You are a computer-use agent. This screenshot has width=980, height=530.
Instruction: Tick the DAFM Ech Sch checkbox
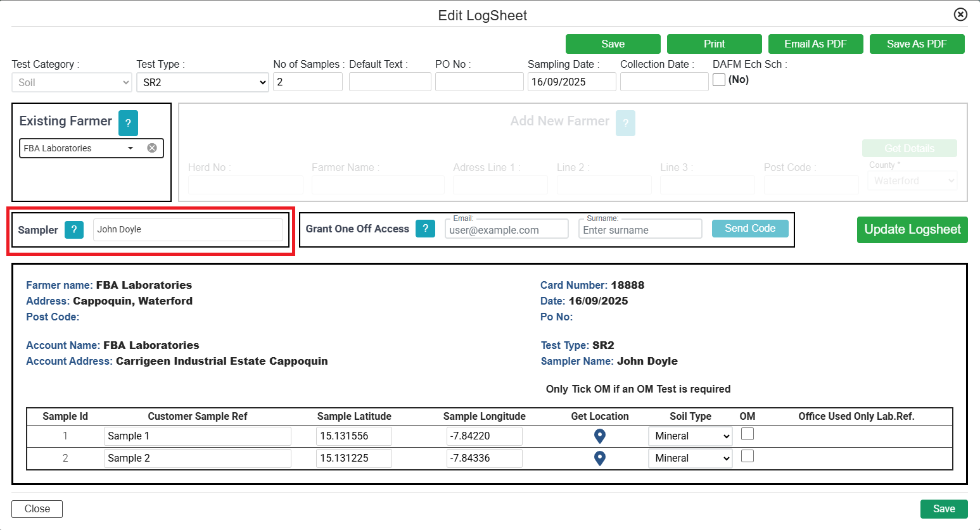point(719,80)
